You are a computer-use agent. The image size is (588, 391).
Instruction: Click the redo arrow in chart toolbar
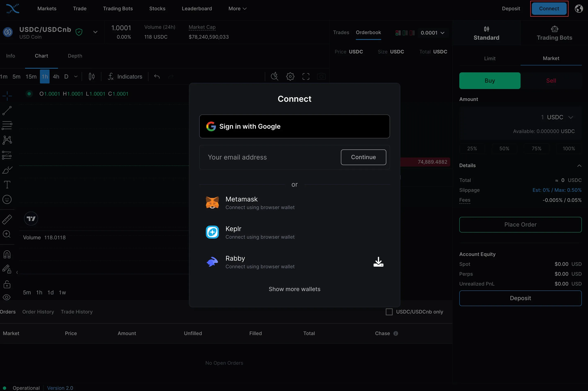click(x=171, y=76)
